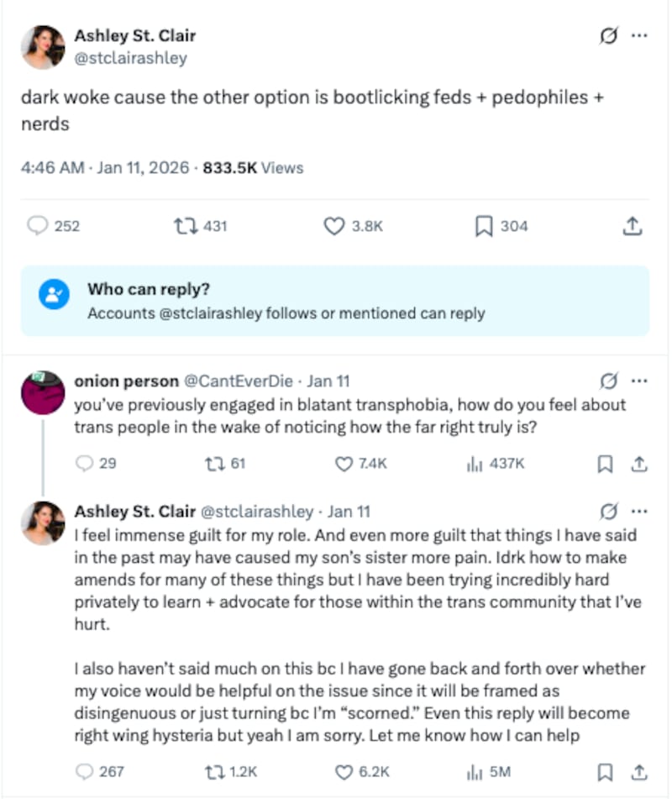
Task: Repost onion person's reply with 61 reposts
Action: tap(214, 464)
